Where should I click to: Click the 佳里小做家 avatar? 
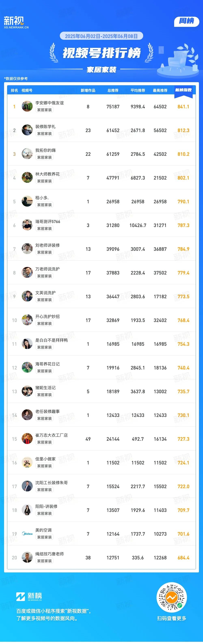pyautogui.click(x=27, y=462)
